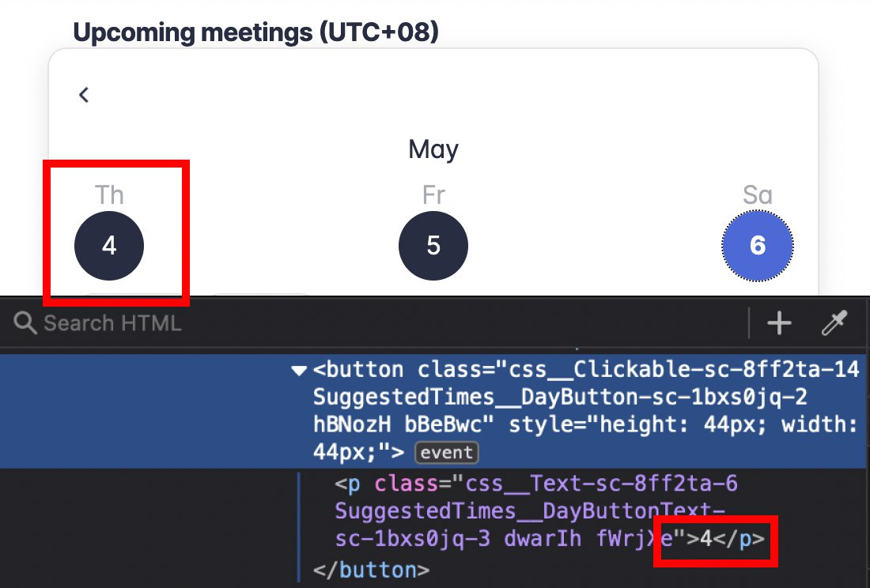The image size is (870, 588).
Task: Click the 'Upcoming meetings (UTC+08)' heading
Action: pos(255,32)
